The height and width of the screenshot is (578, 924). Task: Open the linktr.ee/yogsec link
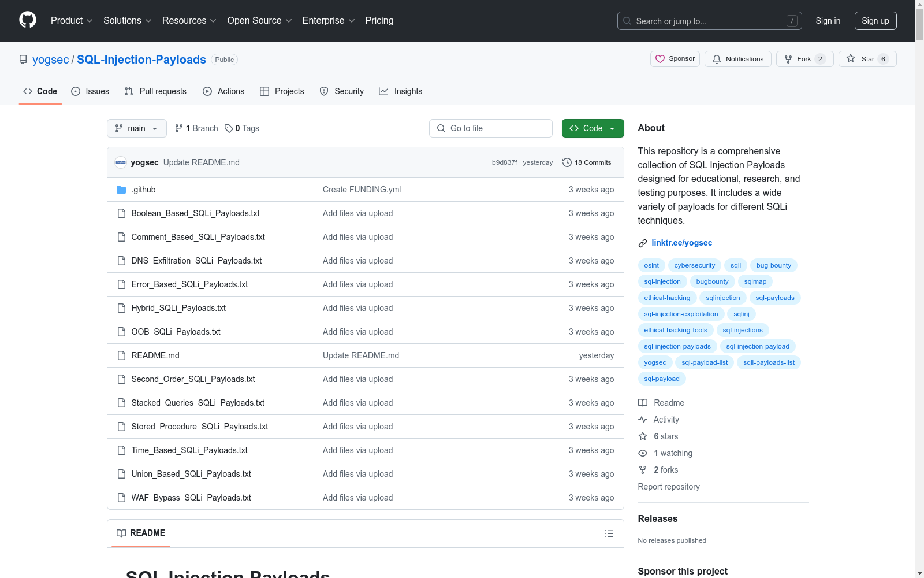[x=681, y=243]
